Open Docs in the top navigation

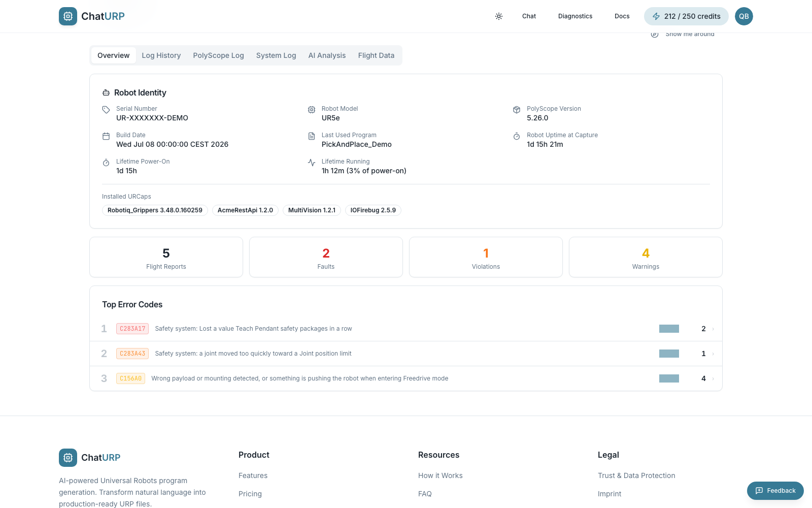click(622, 16)
